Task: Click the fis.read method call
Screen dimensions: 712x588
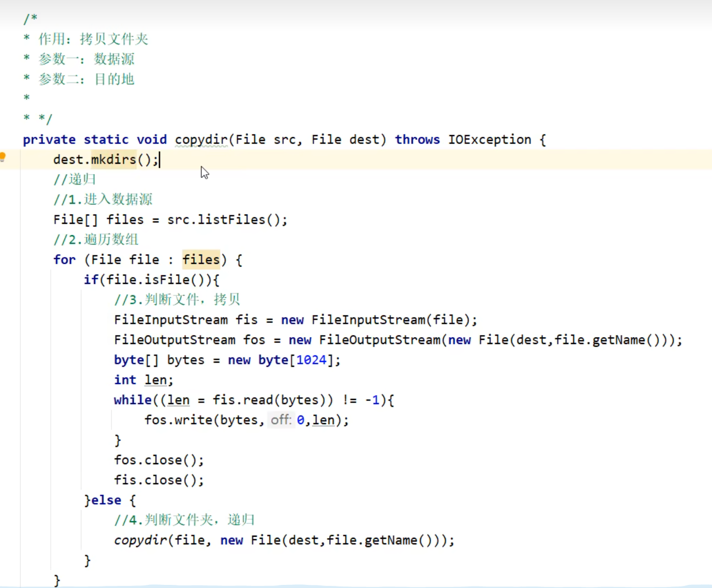Action: 242,400
